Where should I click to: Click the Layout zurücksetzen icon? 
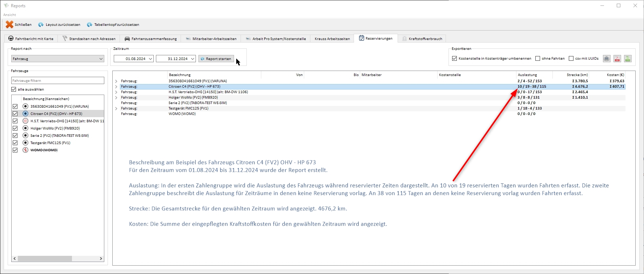tap(41, 25)
